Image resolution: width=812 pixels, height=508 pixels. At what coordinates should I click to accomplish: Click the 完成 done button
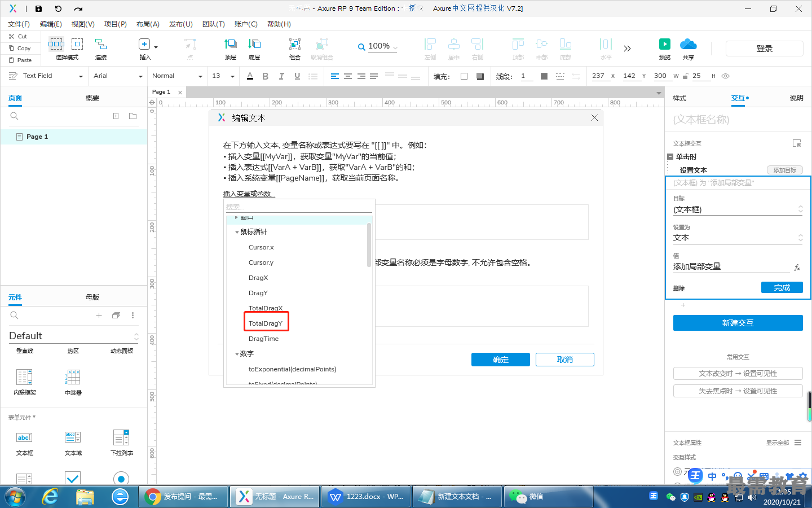(x=782, y=287)
